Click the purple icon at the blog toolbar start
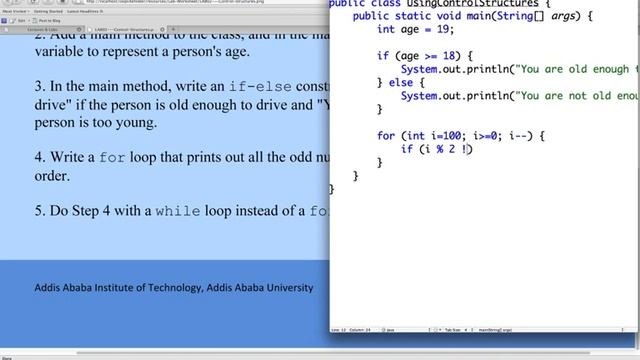This screenshot has height=360, width=640. [x=4, y=20]
